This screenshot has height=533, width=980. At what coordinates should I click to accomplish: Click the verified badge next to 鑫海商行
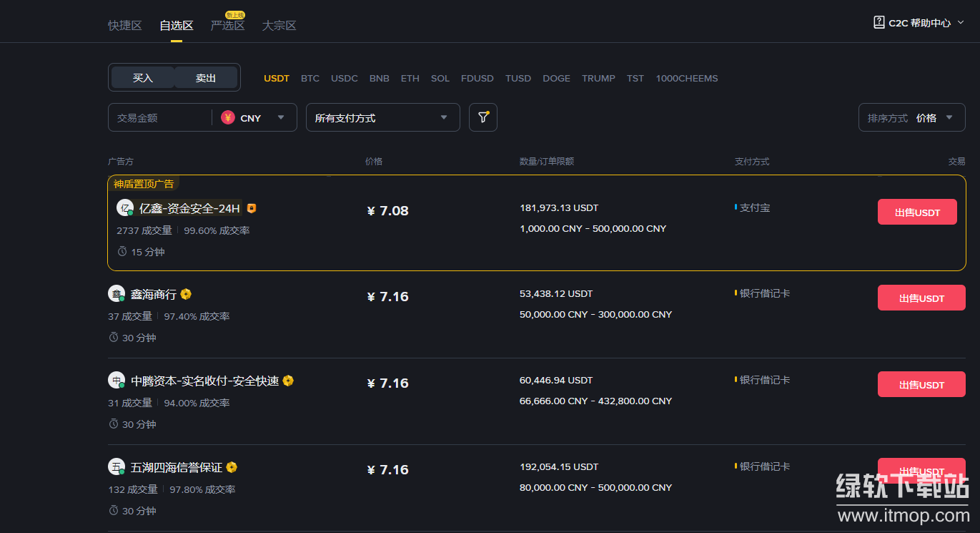(186, 294)
